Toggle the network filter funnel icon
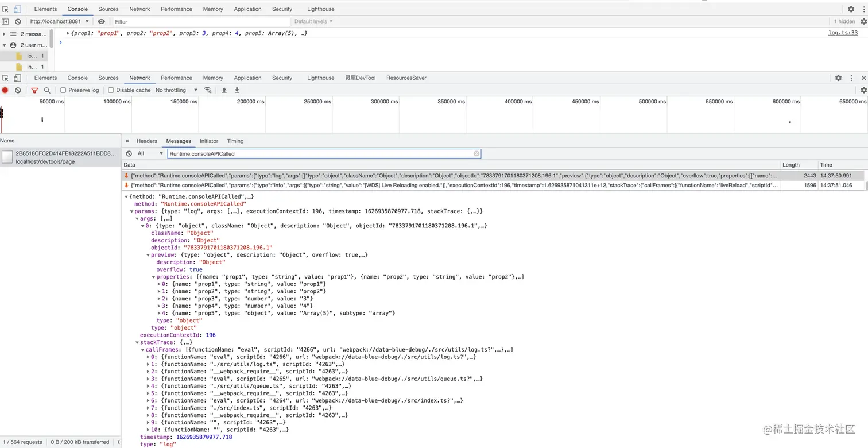868x448 pixels. pos(34,90)
